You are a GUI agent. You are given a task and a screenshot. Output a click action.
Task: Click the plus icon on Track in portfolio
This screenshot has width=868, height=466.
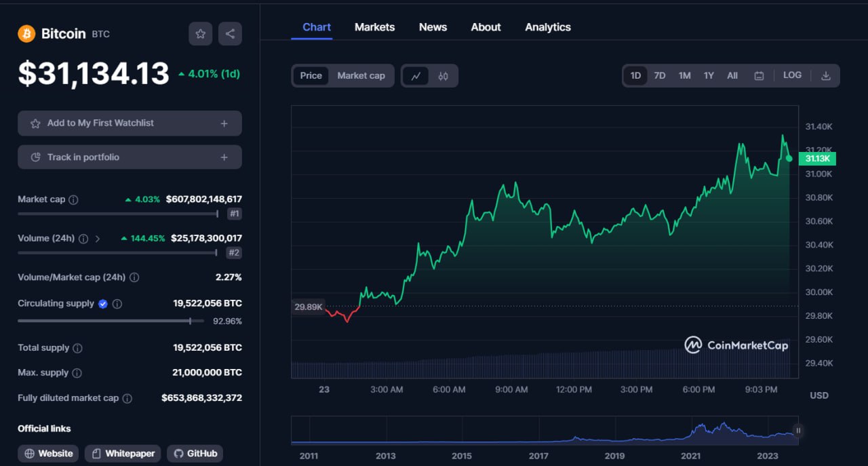click(x=224, y=157)
